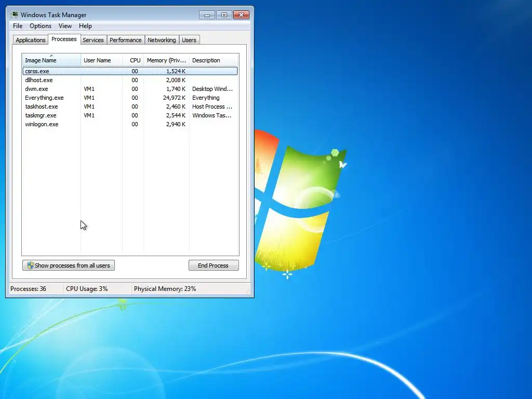Click the Host Process description cell

pyautogui.click(x=212, y=107)
